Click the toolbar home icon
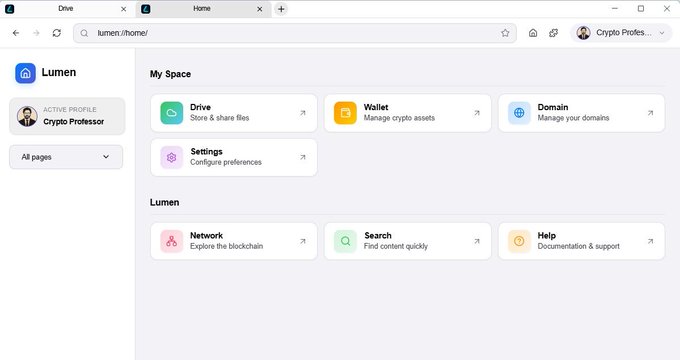 point(533,33)
